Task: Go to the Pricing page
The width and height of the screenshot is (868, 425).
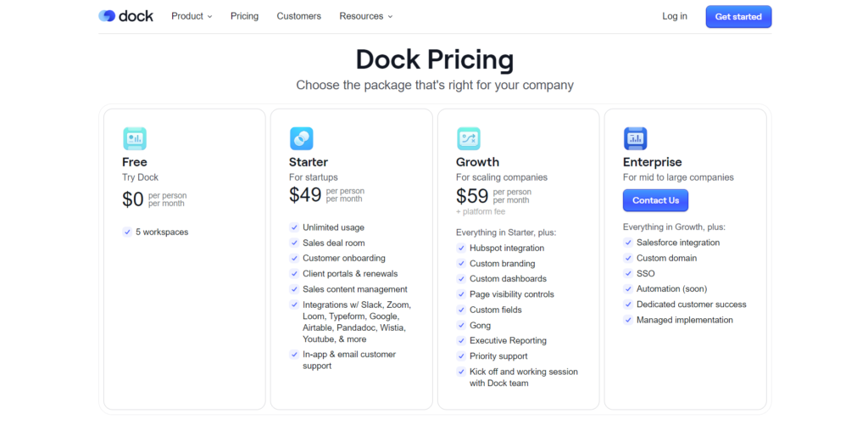Action: point(244,16)
